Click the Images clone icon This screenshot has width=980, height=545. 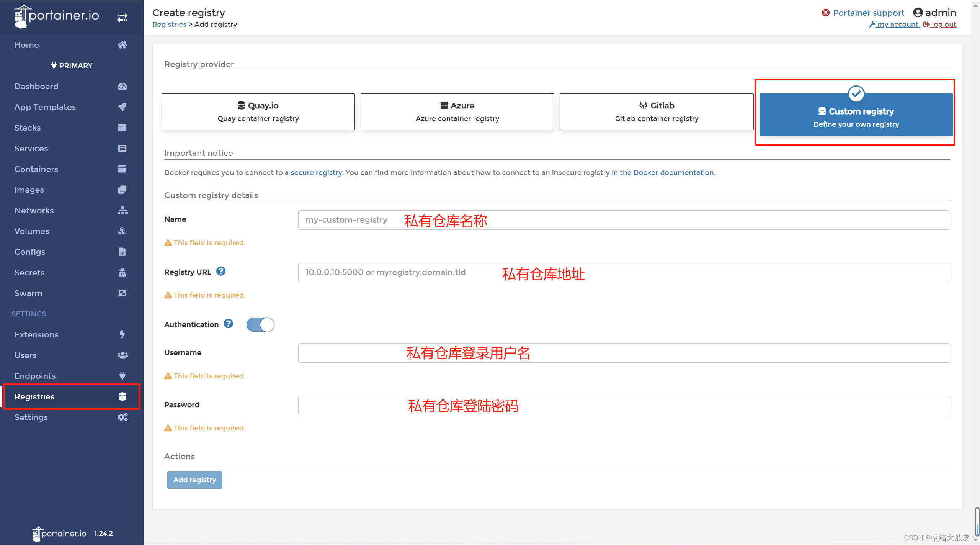coord(122,190)
